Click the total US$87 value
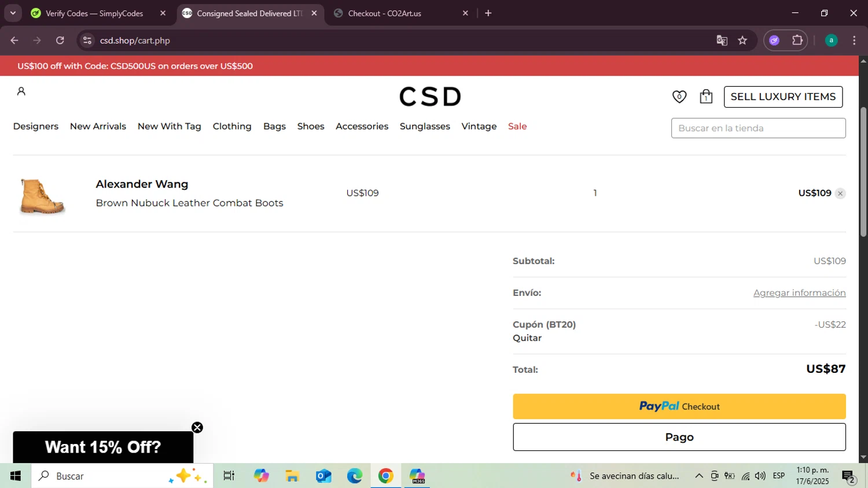This screenshot has height=488, width=868. coord(826,369)
